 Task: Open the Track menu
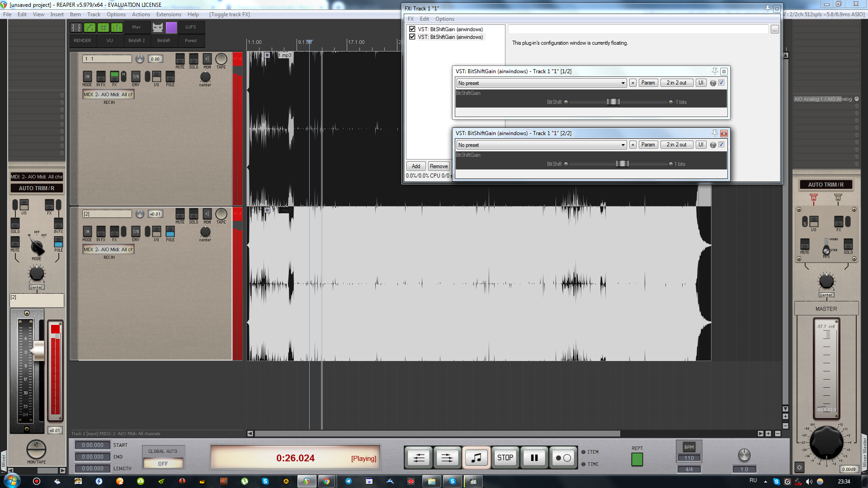[94, 14]
